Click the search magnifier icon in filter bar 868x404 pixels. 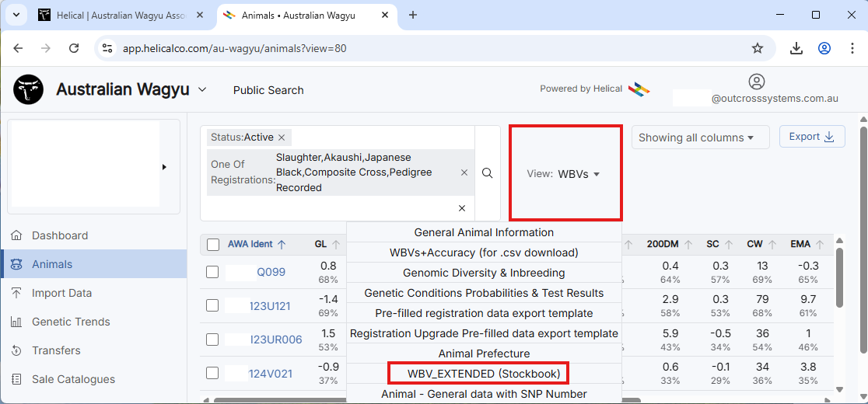(487, 173)
